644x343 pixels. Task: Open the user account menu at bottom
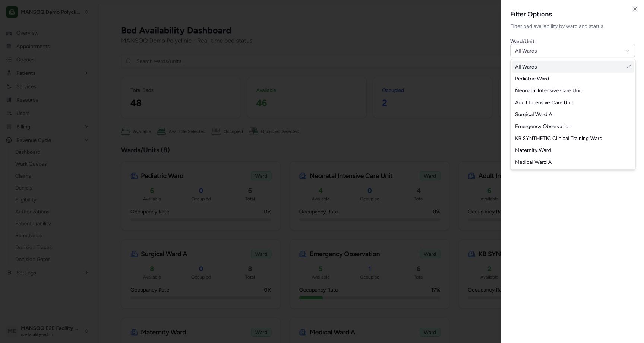point(48,331)
